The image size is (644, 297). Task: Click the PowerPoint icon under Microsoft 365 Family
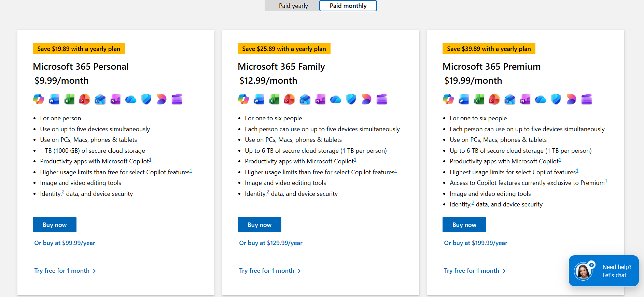[x=290, y=99]
